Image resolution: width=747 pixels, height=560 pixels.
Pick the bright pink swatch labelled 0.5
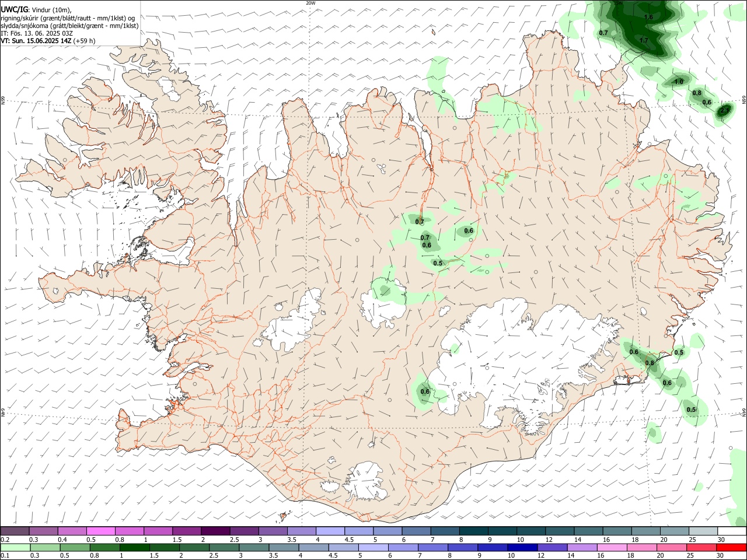pyautogui.click(x=100, y=531)
